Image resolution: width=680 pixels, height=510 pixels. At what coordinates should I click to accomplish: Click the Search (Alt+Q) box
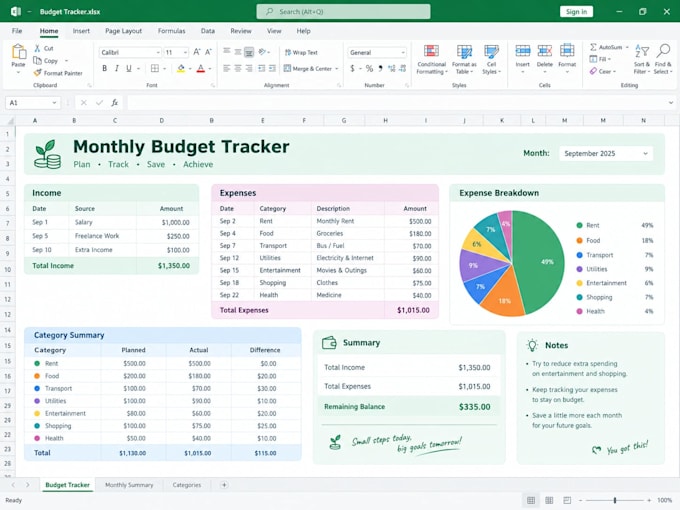coord(343,12)
